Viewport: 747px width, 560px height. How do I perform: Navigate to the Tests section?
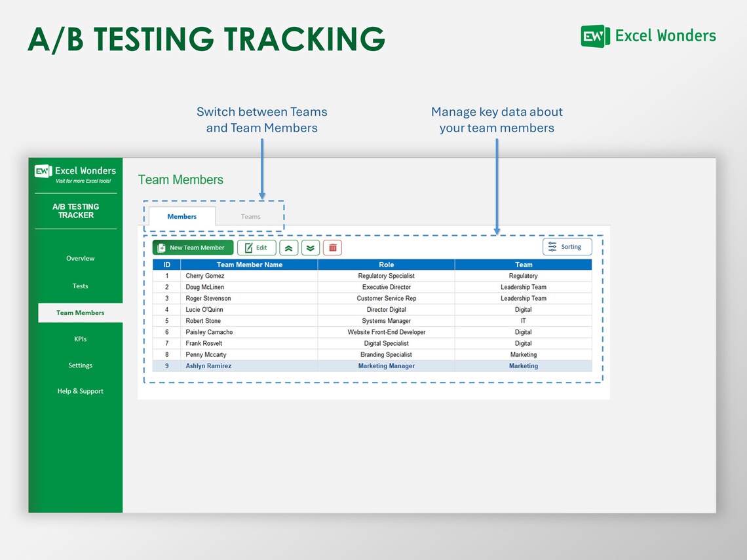pos(80,286)
